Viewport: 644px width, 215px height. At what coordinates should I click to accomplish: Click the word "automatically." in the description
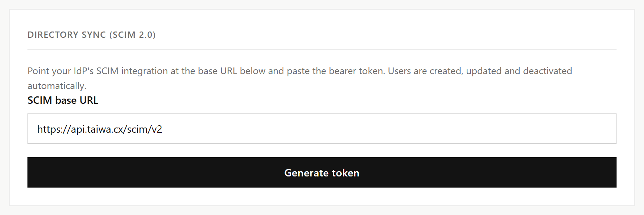tap(57, 86)
